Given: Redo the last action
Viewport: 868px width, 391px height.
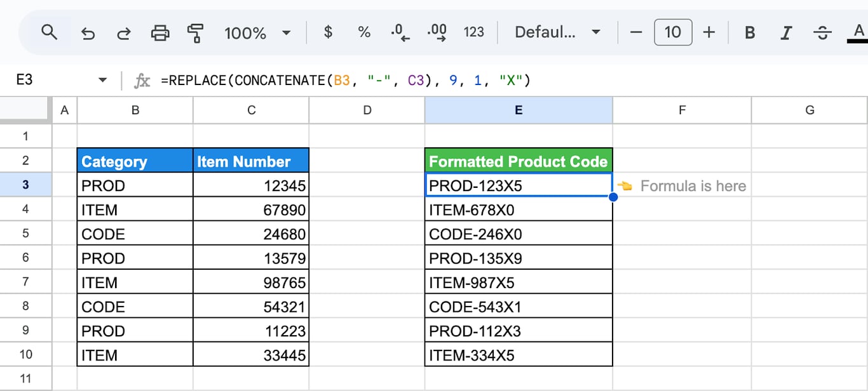Looking at the screenshot, I should pyautogui.click(x=125, y=32).
